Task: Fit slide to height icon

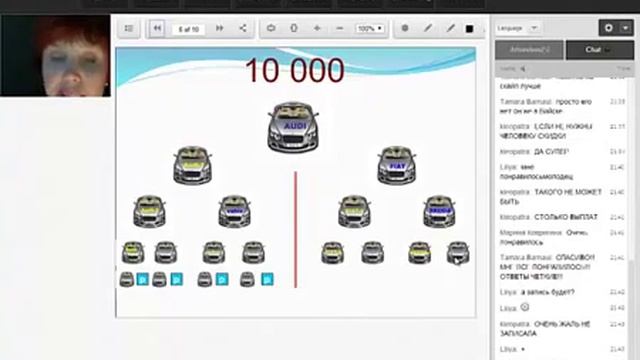Action: [294, 28]
